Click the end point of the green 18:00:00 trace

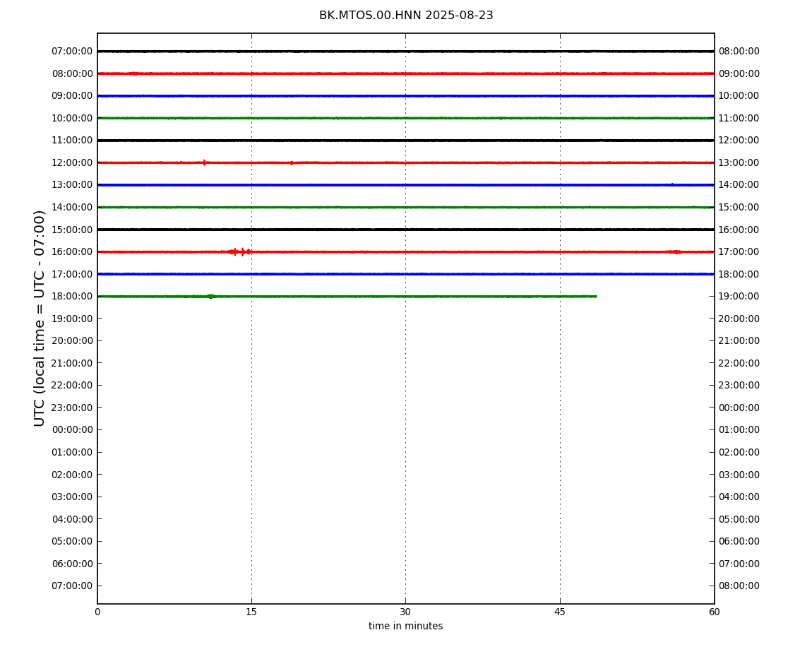coord(595,297)
